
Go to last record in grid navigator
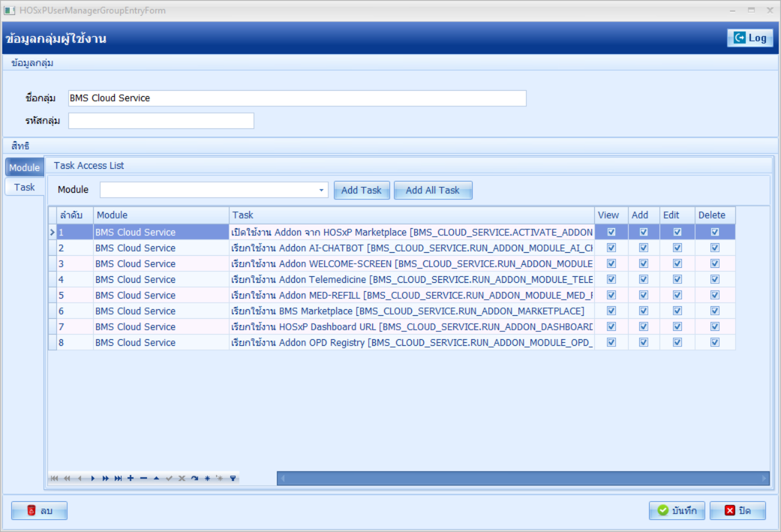point(118,479)
